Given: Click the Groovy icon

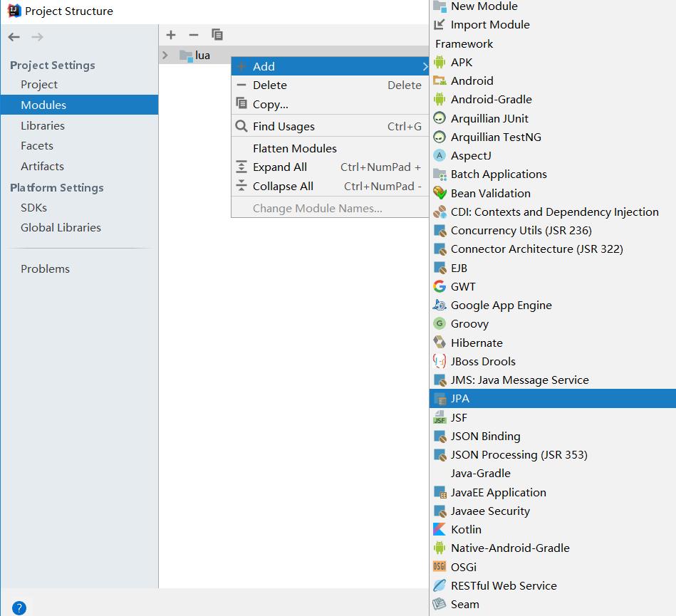Looking at the screenshot, I should [440, 323].
